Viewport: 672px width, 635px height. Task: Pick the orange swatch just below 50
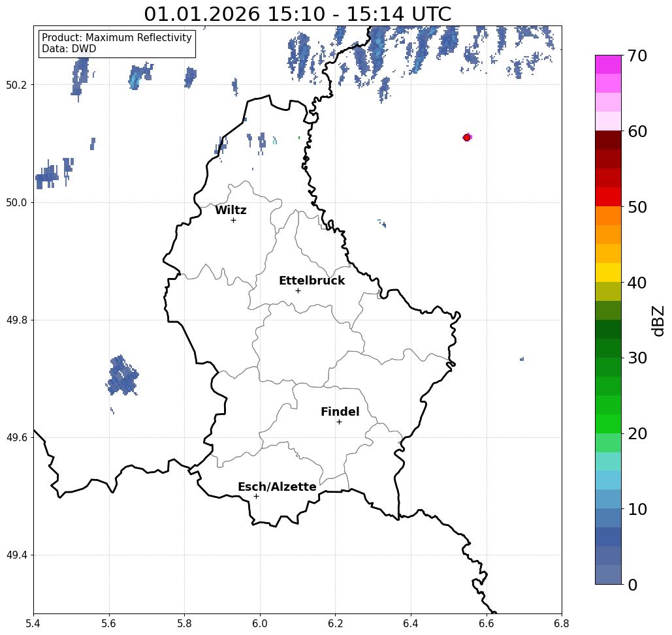(608, 216)
